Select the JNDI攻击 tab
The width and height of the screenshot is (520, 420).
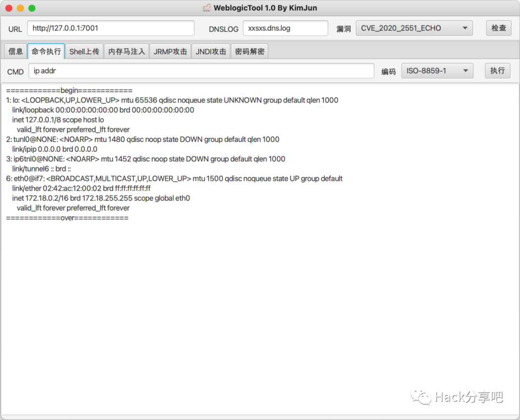[211, 52]
